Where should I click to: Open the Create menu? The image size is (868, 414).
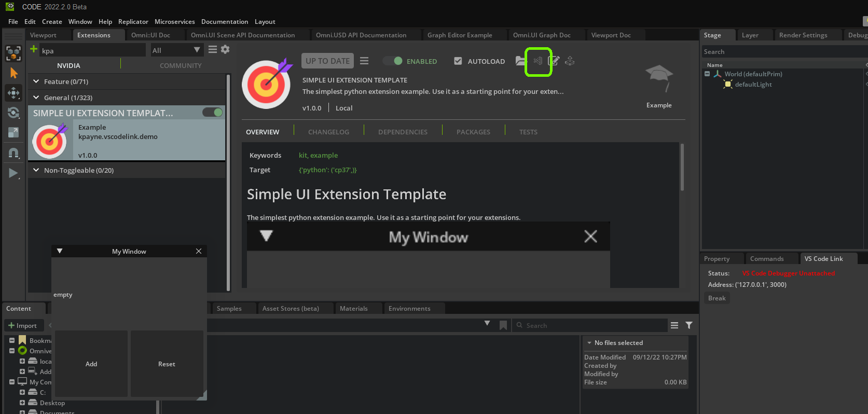[52, 21]
